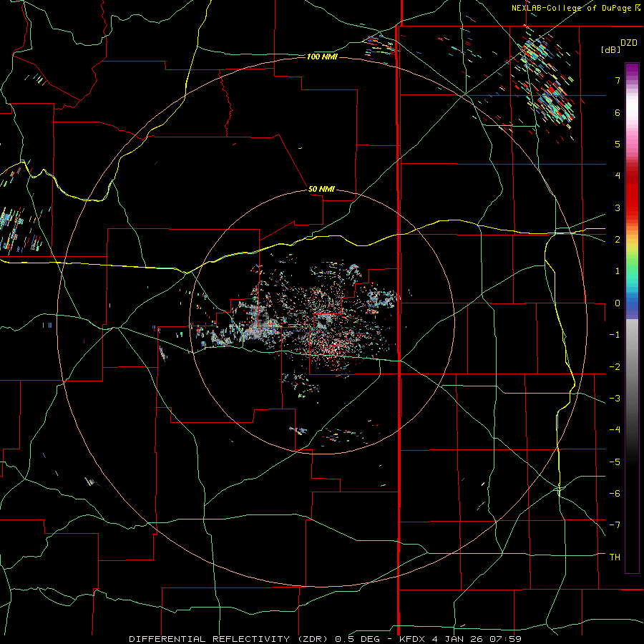Image resolution: width=644 pixels, height=644 pixels.
Task: Click the colorbar value label '-1'
Action: tap(615, 335)
